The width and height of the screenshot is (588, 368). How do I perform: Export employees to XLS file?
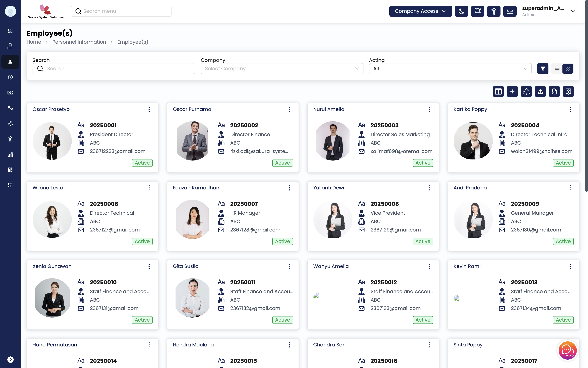pyautogui.click(x=554, y=91)
